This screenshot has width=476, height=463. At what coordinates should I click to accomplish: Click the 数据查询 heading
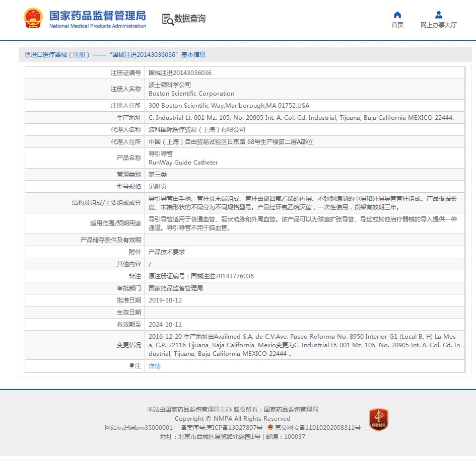pos(190,19)
